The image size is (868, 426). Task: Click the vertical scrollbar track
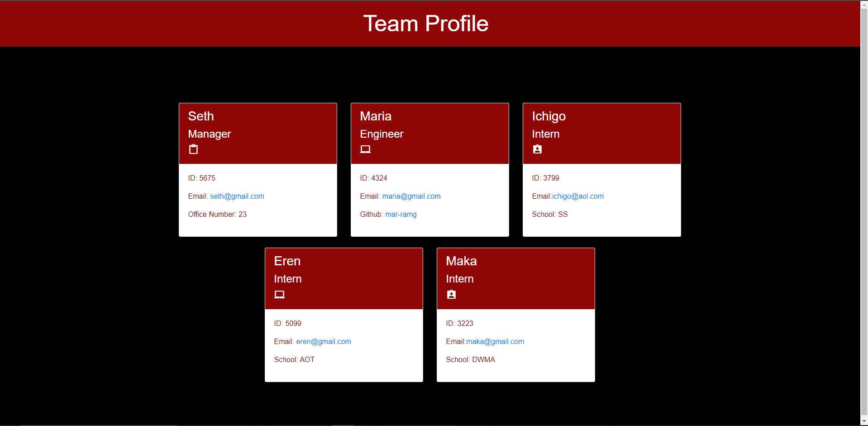pyautogui.click(x=864, y=226)
